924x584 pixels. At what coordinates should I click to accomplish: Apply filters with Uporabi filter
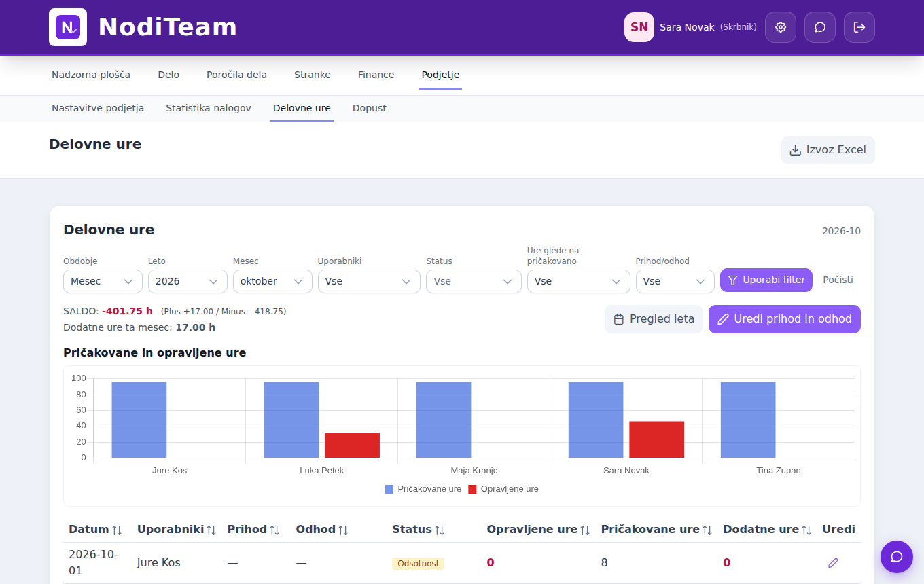[766, 280]
